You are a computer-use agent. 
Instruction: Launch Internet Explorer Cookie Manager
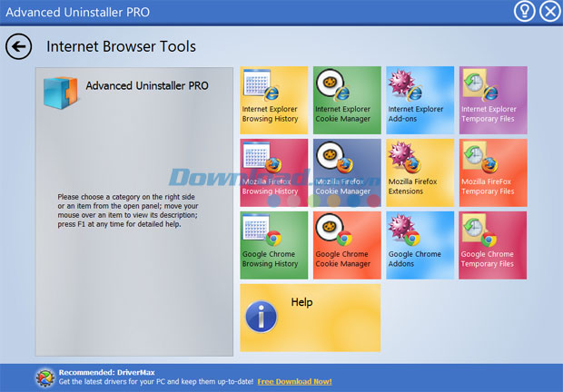coord(347,100)
